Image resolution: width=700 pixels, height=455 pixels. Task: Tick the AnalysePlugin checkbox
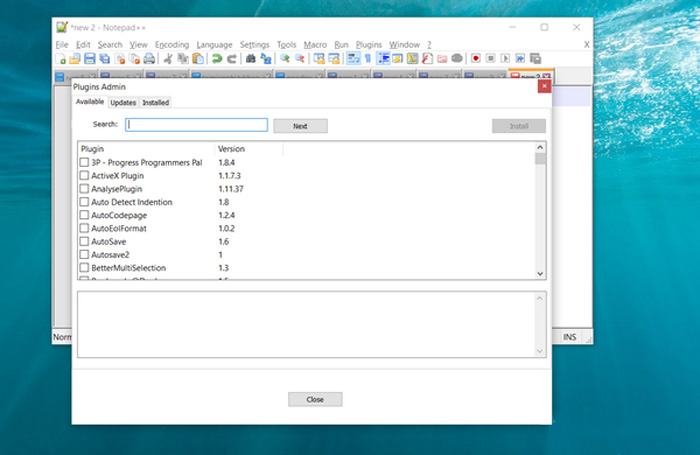(x=84, y=188)
